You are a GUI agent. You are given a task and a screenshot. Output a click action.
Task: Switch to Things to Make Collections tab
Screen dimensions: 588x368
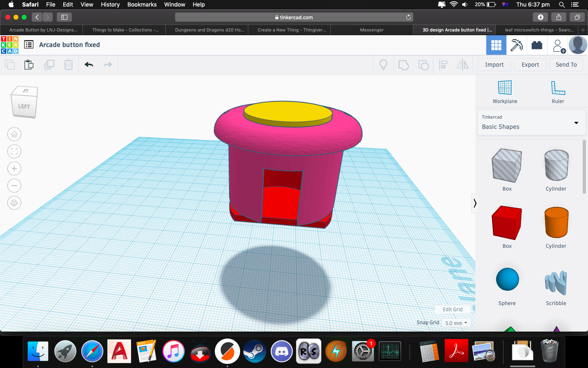tap(125, 30)
